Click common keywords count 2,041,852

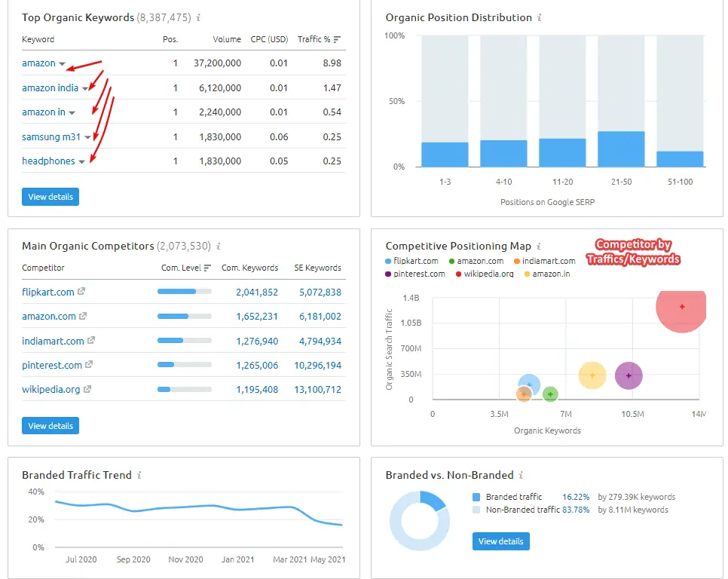pyautogui.click(x=257, y=292)
